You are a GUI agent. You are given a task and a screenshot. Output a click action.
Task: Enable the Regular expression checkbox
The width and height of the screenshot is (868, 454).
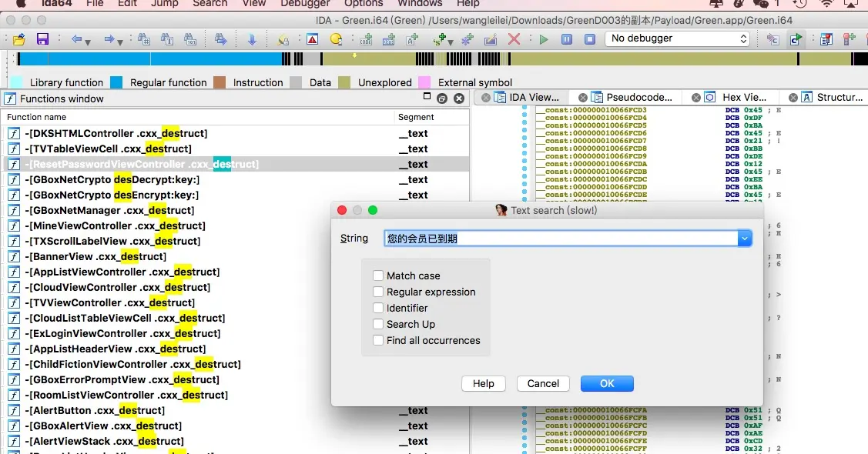[378, 292]
